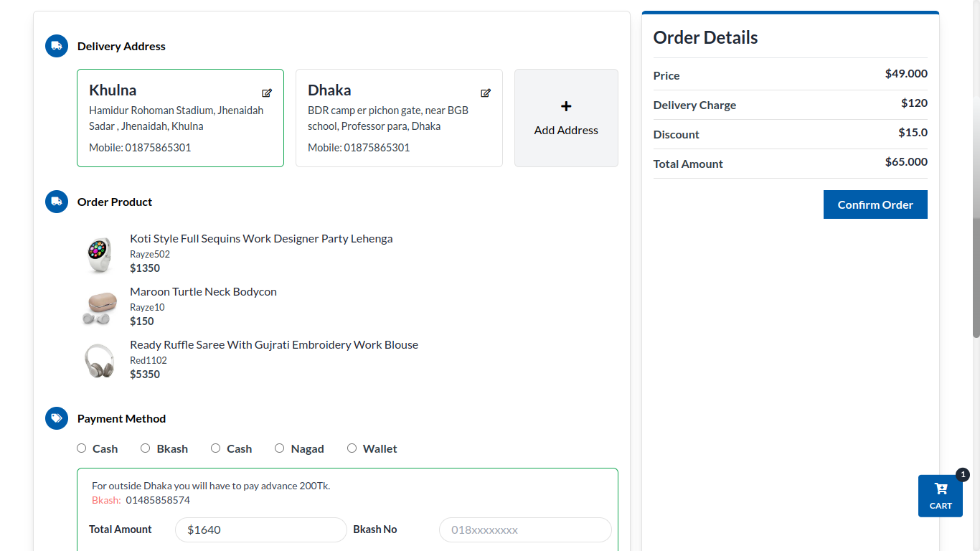Click the Payment Method heading
This screenshot has width=980, height=551.
pos(121,418)
